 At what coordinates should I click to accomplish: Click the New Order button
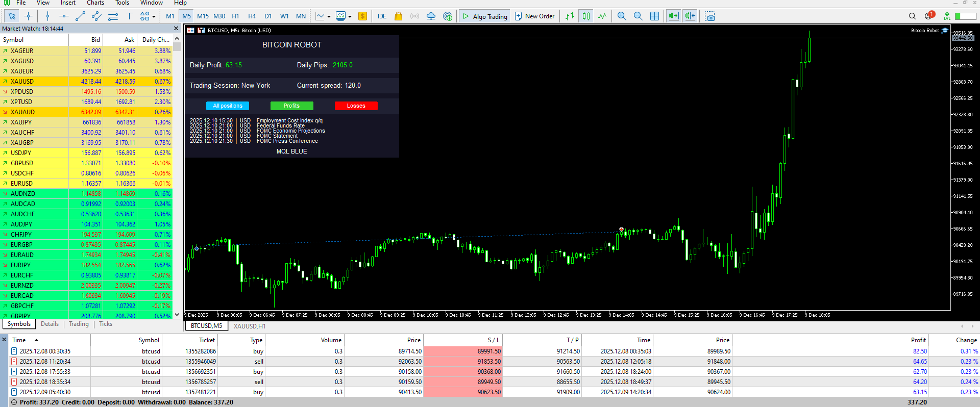pos(534,16)
